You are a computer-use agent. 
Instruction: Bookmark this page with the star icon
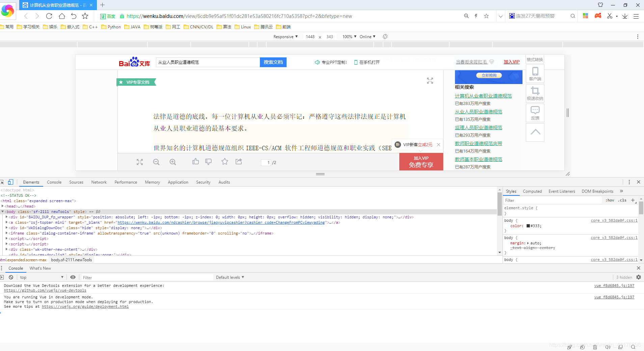coord(85,16)
